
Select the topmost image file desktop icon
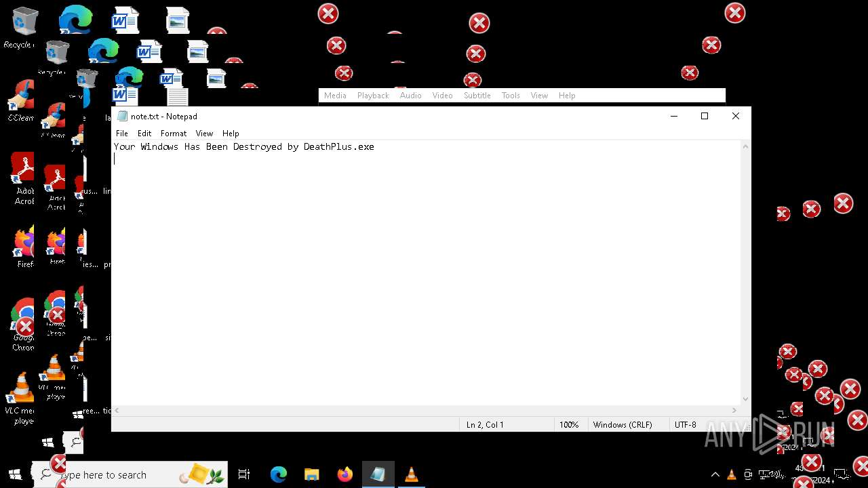pyautogui.click(x=178, y=20)
